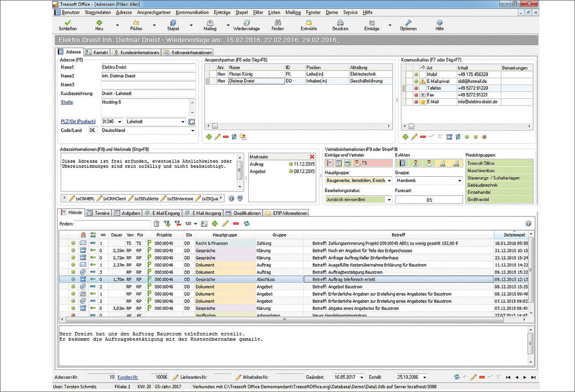Open the Hauptgruppe dropdown
The width and height of the screenshot is (575, 392).
click(389, 181)
